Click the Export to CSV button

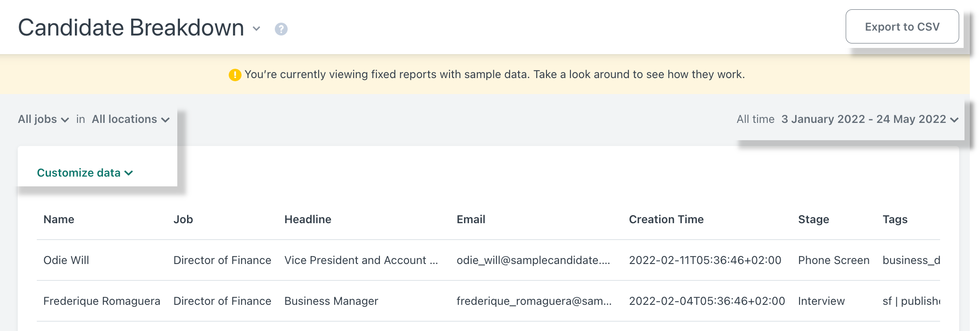tap(902, 27)
